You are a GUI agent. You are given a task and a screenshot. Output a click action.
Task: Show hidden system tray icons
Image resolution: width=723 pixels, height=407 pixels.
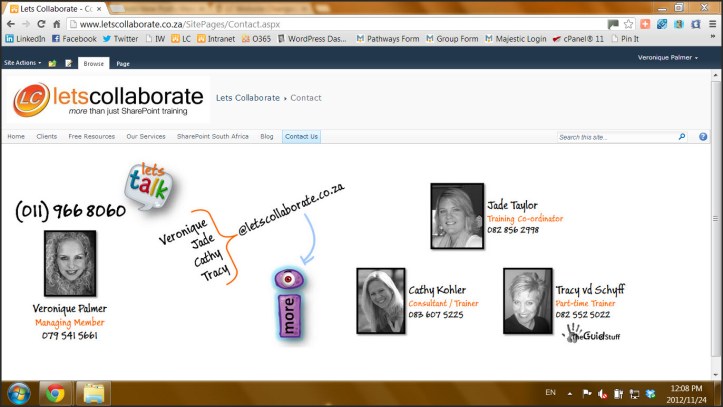(569, 392)
